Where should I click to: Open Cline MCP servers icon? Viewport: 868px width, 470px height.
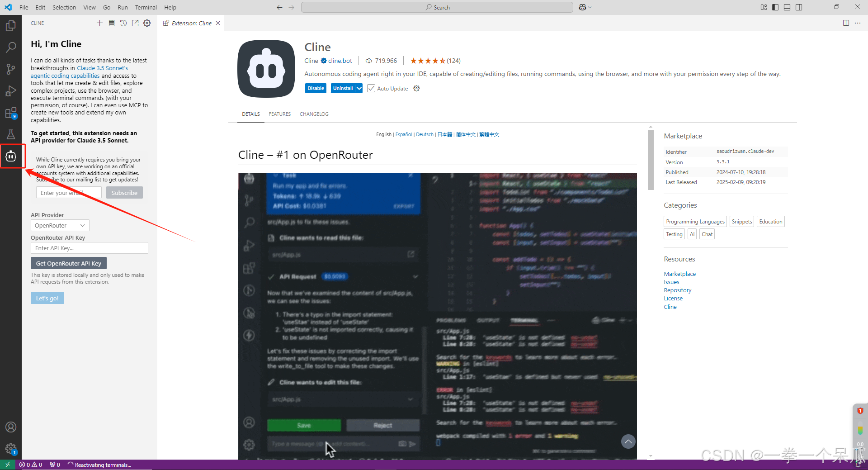click(x=112, y=23)
